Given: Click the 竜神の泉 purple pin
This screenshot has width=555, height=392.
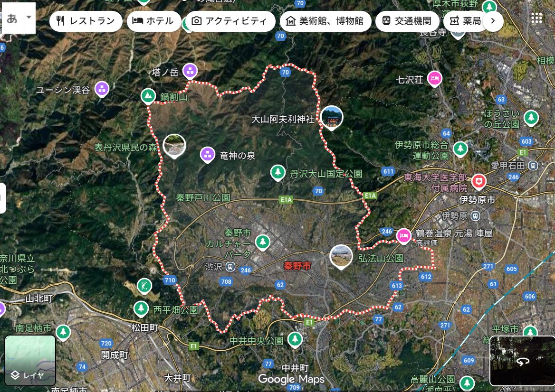Looking at the screenshot, I should click(207, 154).
